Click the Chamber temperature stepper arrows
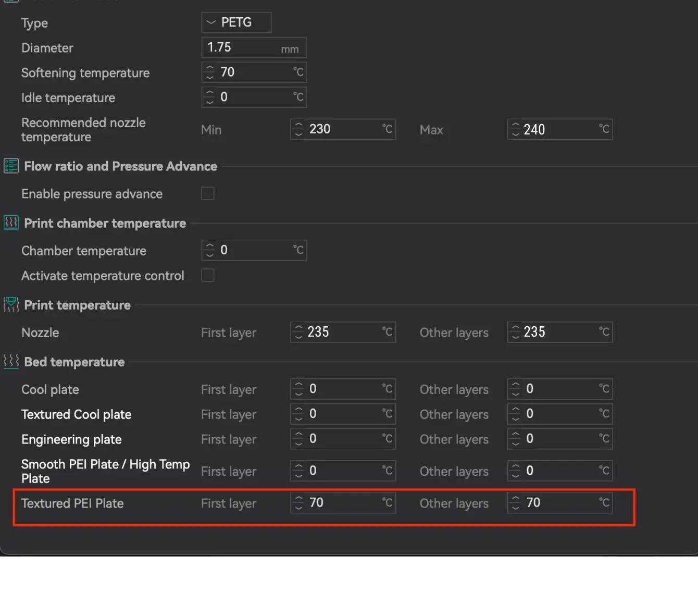 click(x=210, y=250)
